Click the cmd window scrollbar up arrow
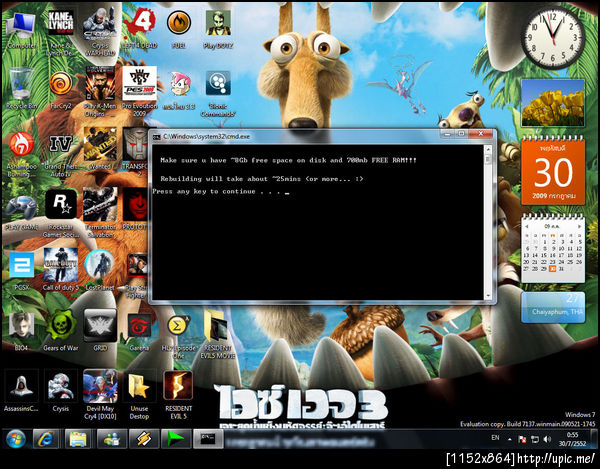The height and width of the screenshot is (469, 600). pyautogui.click(x=488, y=150)
